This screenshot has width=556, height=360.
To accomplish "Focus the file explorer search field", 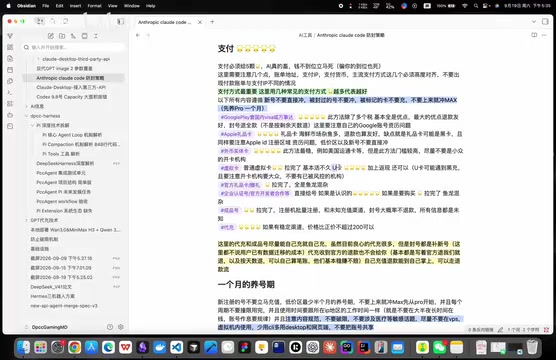I will point(73,47).
